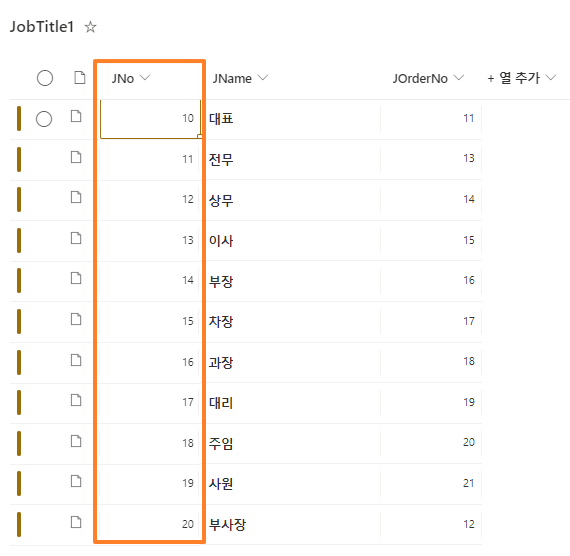Click the JNo cell with value 14

click(x=149, y=280)
